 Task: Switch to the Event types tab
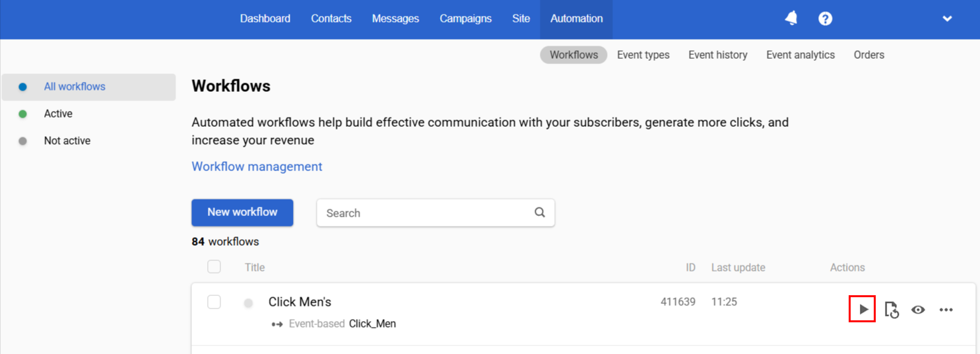coord(643,55)
